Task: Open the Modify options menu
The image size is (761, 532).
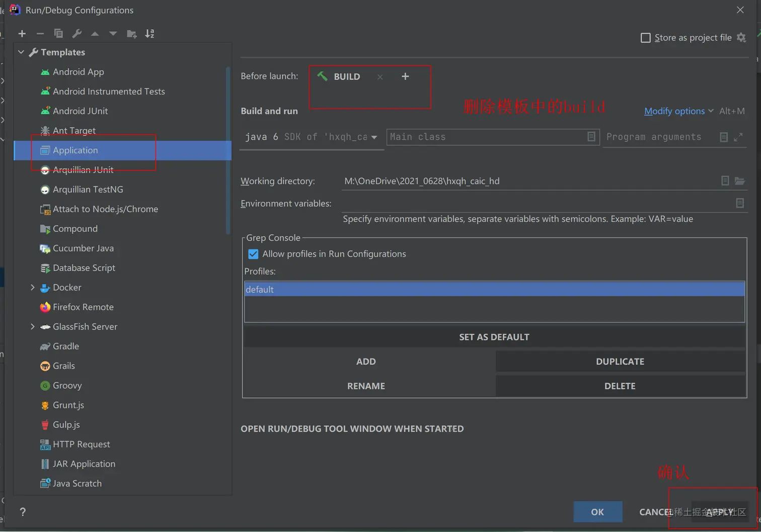Action: point(678,111)
